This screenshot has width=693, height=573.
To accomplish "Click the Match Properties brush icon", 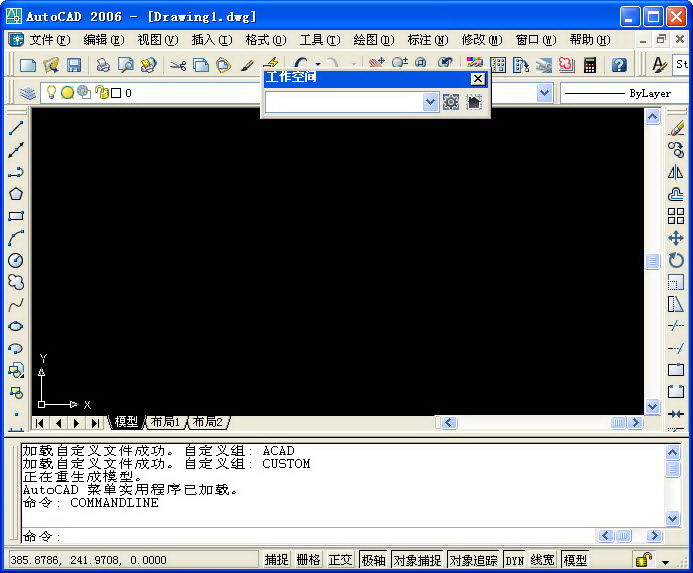I will pos(247,65).
